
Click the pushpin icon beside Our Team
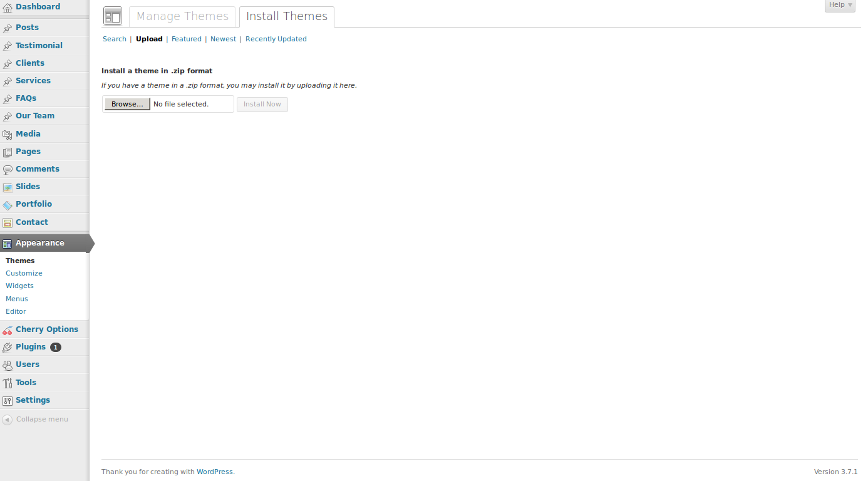pyautogui.click(x=8, y=116)
